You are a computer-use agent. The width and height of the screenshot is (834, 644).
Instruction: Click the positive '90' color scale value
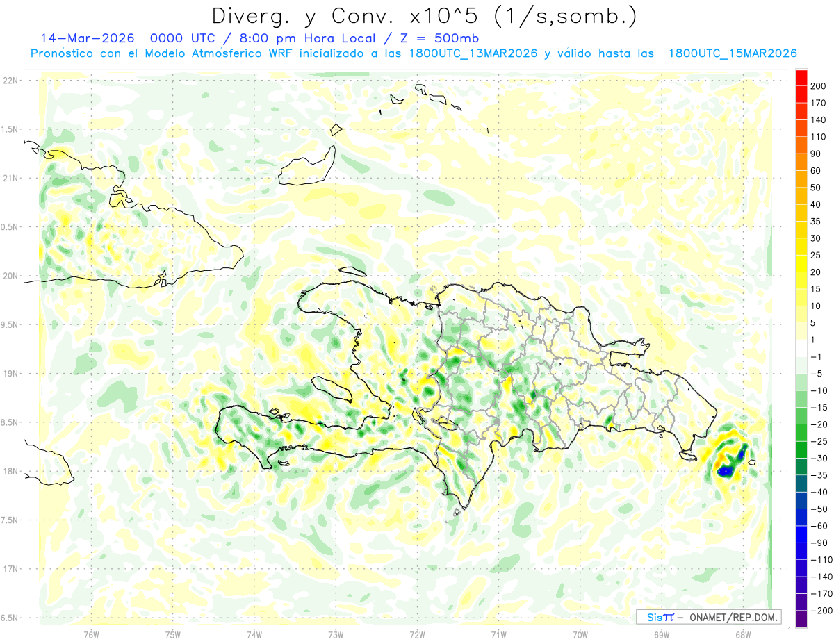(x=816, y=154)
